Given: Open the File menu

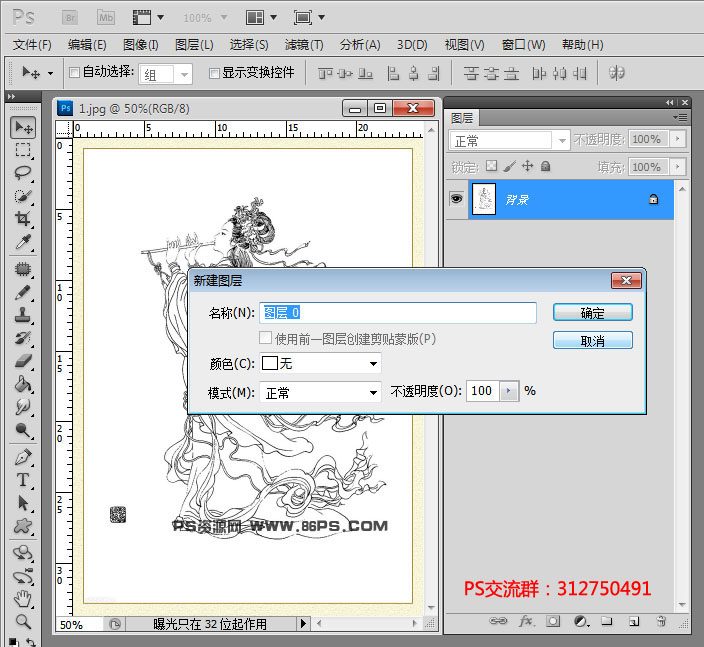Looking at the screenshot, I should coord(32,45).
